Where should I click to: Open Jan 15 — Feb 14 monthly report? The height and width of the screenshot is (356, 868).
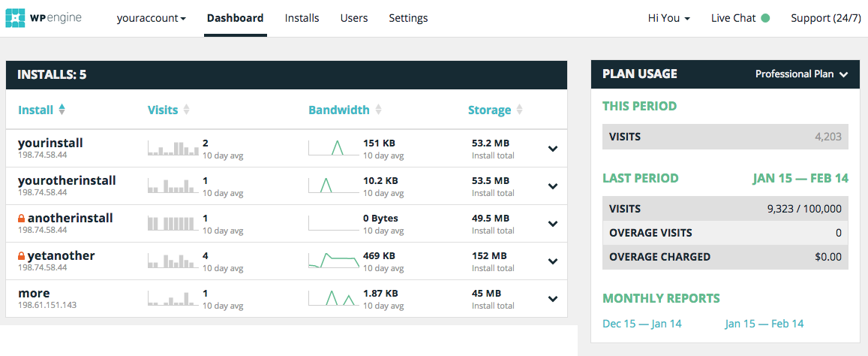tap(764, 324)
